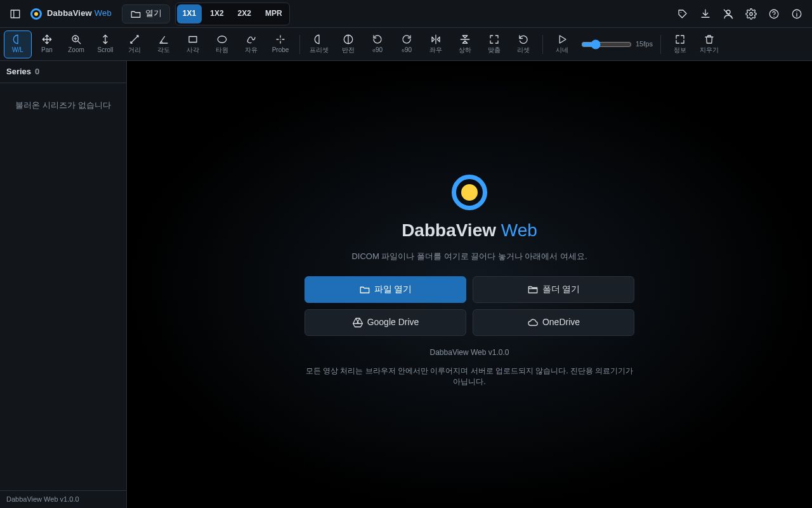This screenshot has width=812, height=508.
Task: Click 맞춤 fit-to-window tool
Action: point(494,44)
